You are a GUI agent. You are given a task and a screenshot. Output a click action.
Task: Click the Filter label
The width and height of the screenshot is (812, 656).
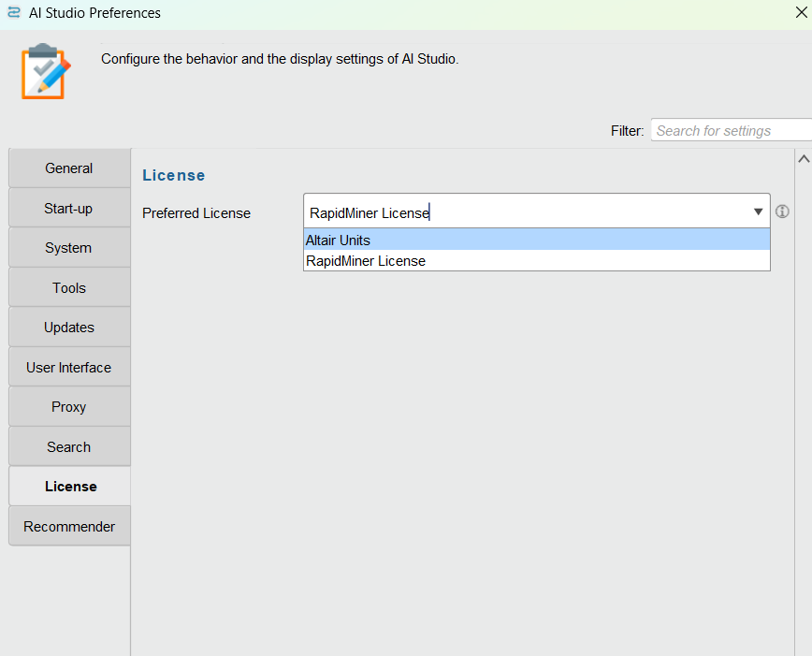(x=627, y=131)
